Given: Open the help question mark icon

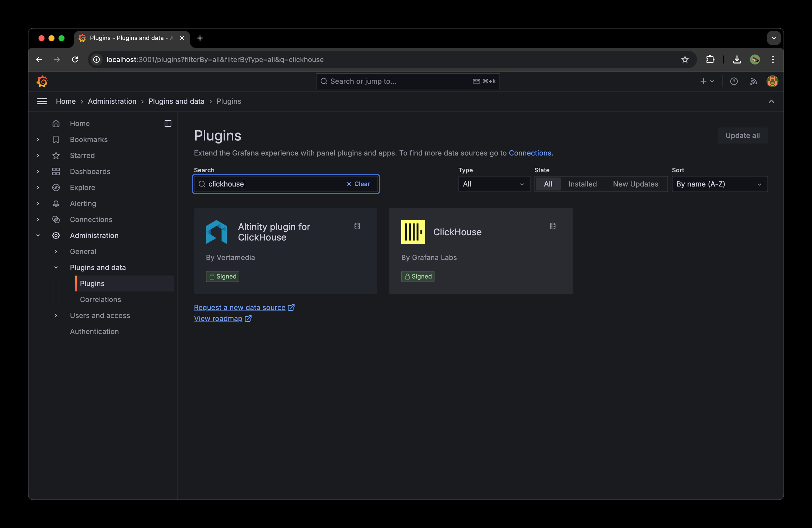Looking at the screenshot, I should pyautogui.click(x=734, y=81).
